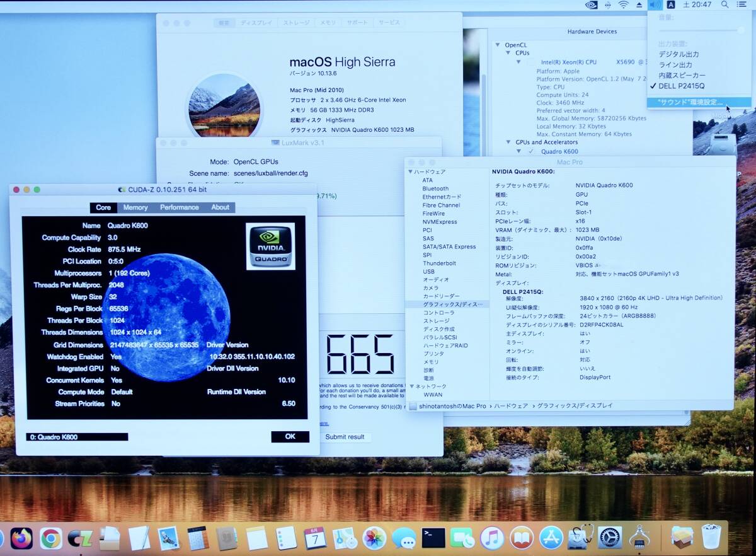Select USB in the Mac Pro hardware sidebar
756x556 pixels.
point(428,271)
